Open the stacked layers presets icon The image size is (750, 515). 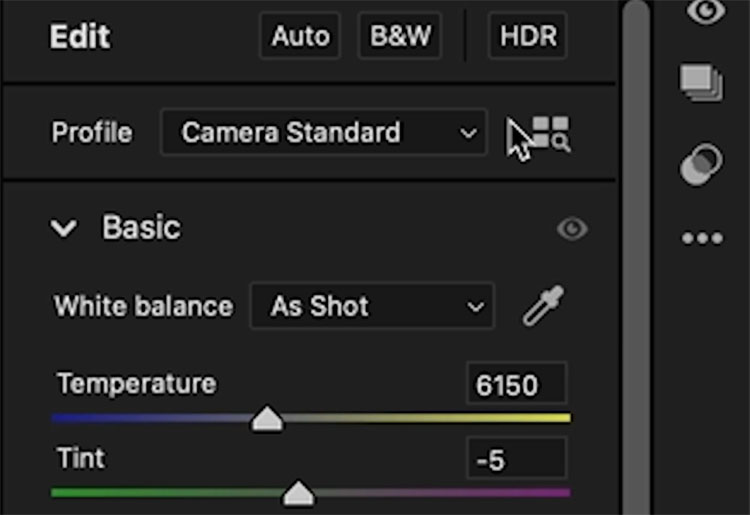pyautogui.click(x=702, y=83)
